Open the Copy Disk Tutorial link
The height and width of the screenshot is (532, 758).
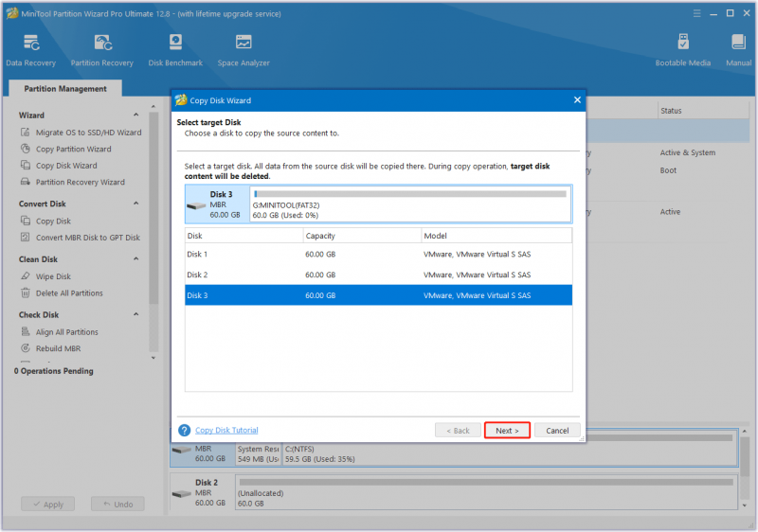226,430
